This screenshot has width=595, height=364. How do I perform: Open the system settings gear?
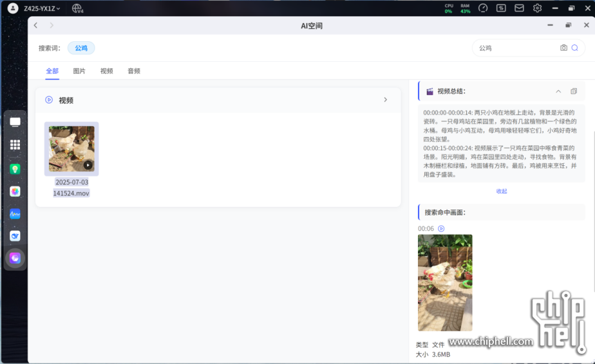[x=537, y=8]
